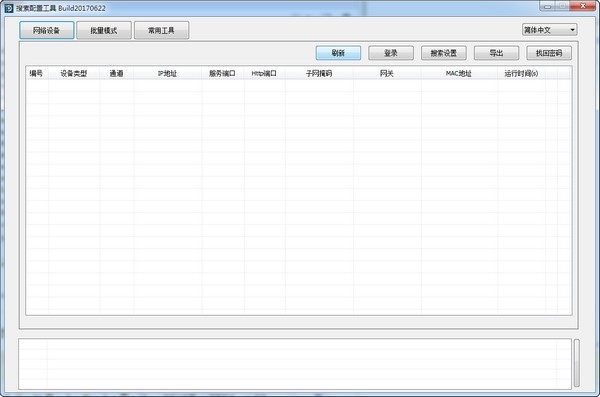
Task: Minimize the 搜索配置工具 window
Action: tap(548, 6)
